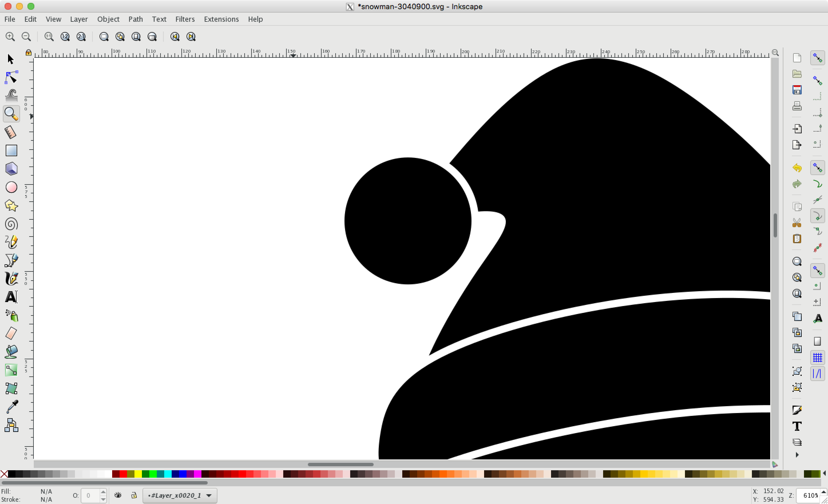Viewport: 828px width, 504px height.
Task: Expand the hidden commands bar arrow
Action: (797, 455)
